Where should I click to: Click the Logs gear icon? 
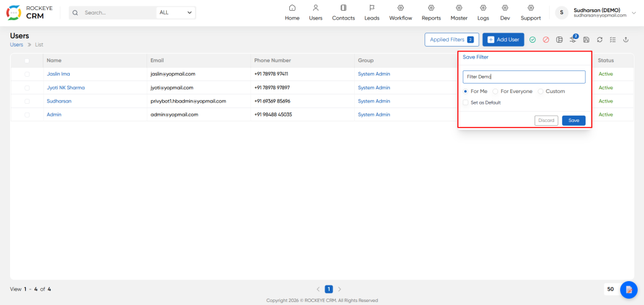[483, 8]
